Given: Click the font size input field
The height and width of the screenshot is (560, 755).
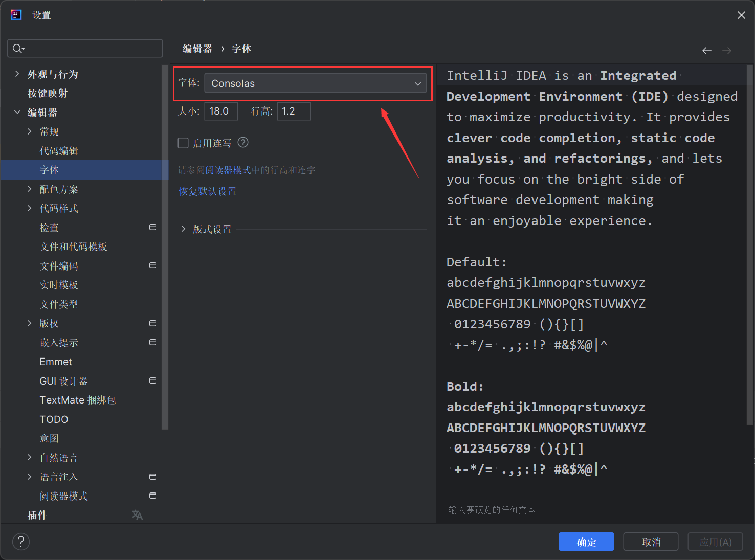Looking at the screenshot, I should [x=221, y=111].
